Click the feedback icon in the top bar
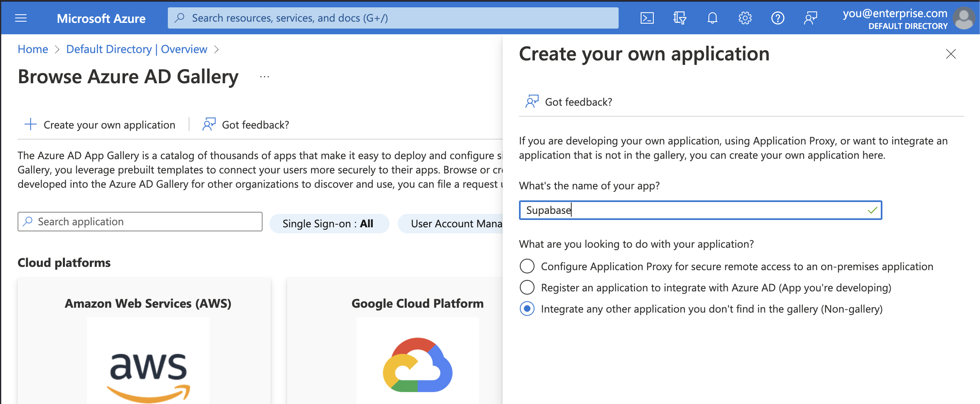Viewport: 980px width, 404px height. pyautogui.click(x=811, y=18)
